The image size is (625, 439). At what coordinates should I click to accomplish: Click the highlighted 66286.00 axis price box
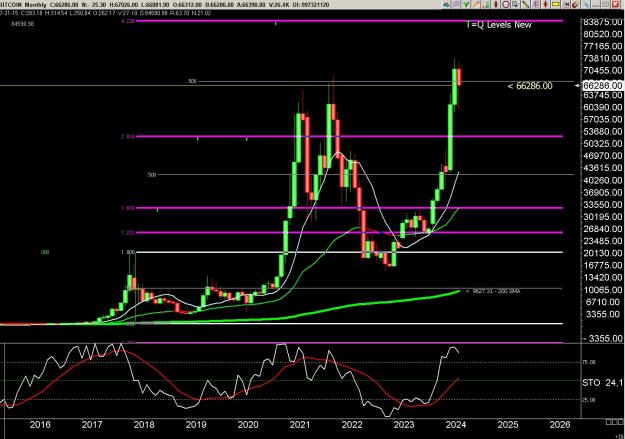click(602, 85)
